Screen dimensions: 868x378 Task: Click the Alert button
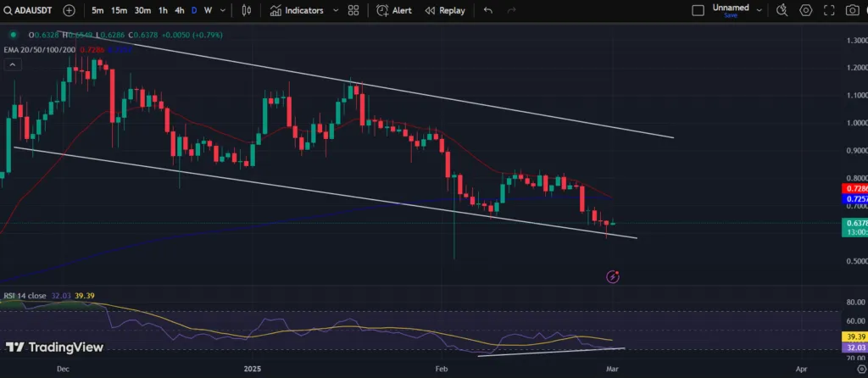click(395, 10)
